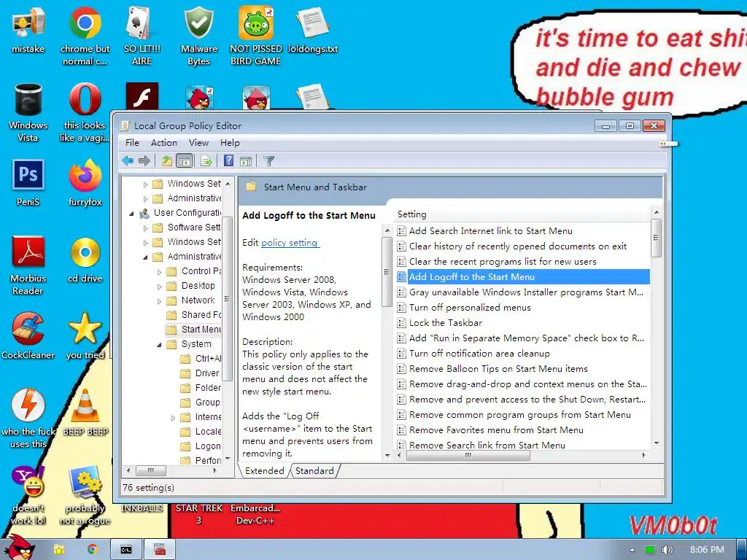The image size is (747, 560).
Task: Expand the Internet tree node under System
Action: 174,418
